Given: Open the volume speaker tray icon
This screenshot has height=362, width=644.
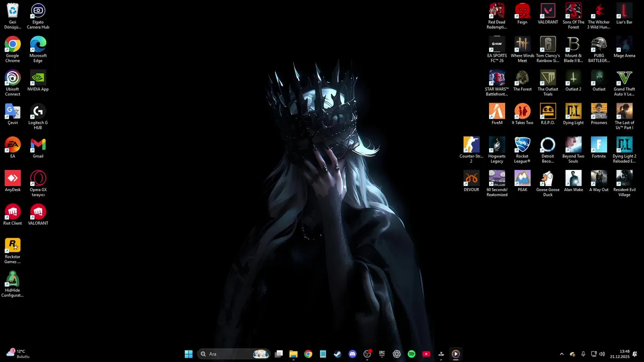Looking at the screenshot, I should pos(602,354).
